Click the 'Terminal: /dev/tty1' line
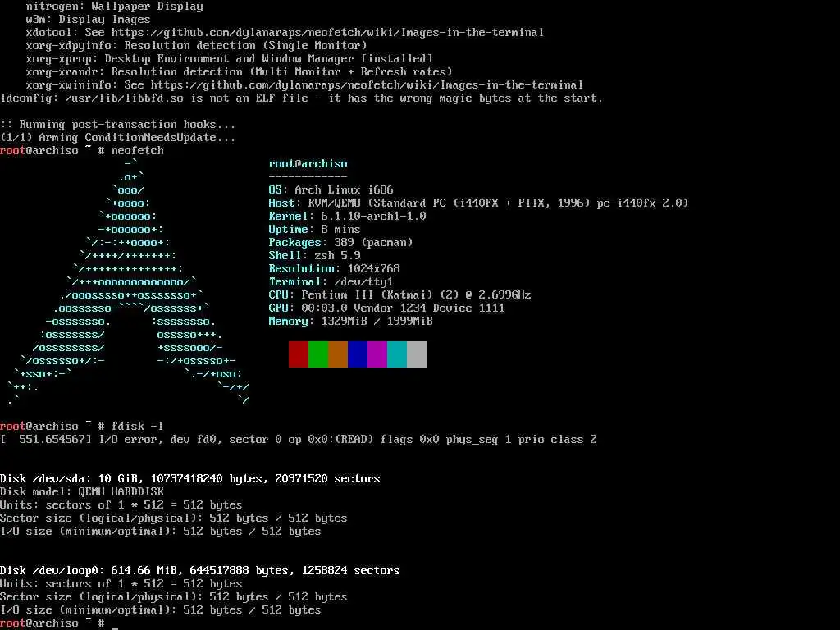The width and height of the screenshot is (840, 630). [x=331, y=282]
